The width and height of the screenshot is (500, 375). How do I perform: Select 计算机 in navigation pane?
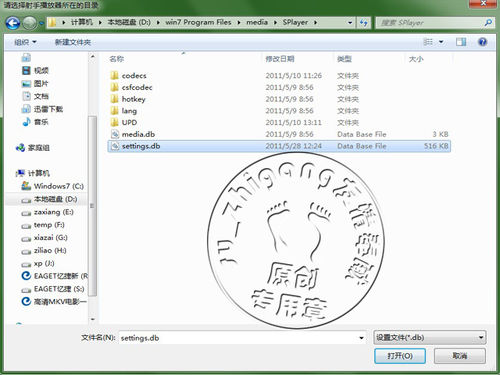(x=33, y=173)
